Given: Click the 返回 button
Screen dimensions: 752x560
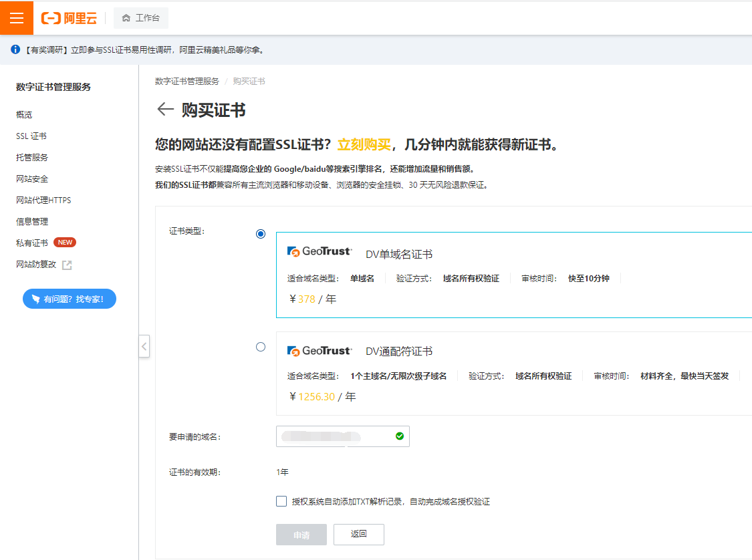Looking at the screenshot, I should coord(359,534).
